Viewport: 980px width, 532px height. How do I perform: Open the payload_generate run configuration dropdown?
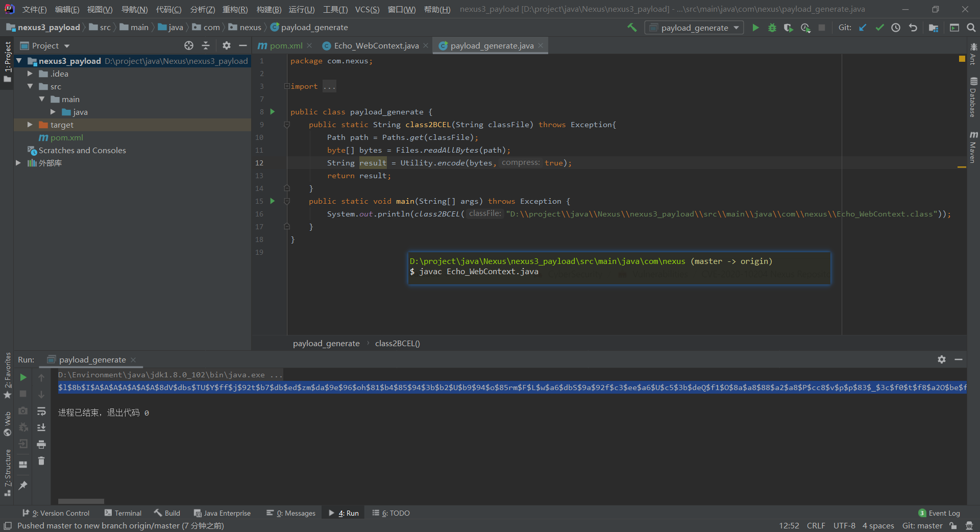tap(694, 28)
